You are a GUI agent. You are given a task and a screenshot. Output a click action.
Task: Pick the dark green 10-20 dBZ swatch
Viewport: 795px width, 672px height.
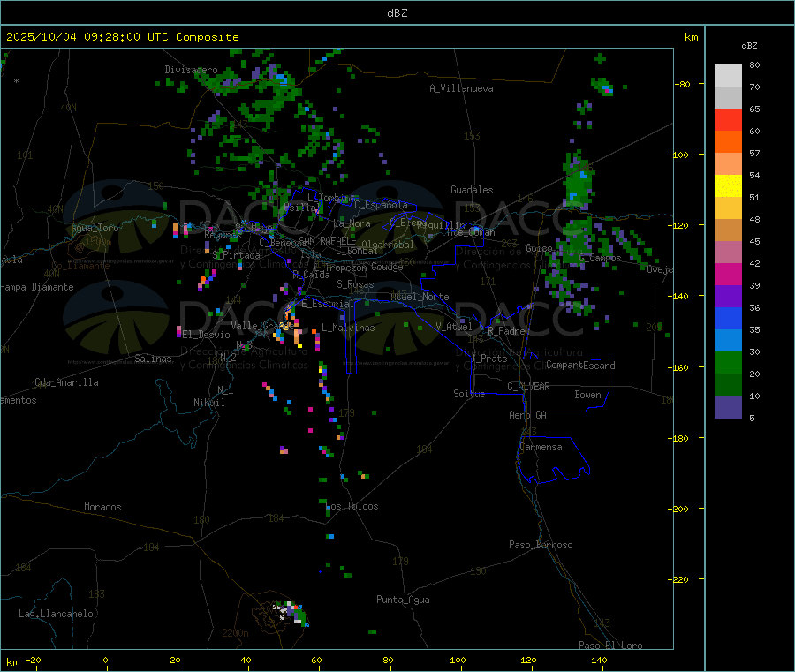728,385
